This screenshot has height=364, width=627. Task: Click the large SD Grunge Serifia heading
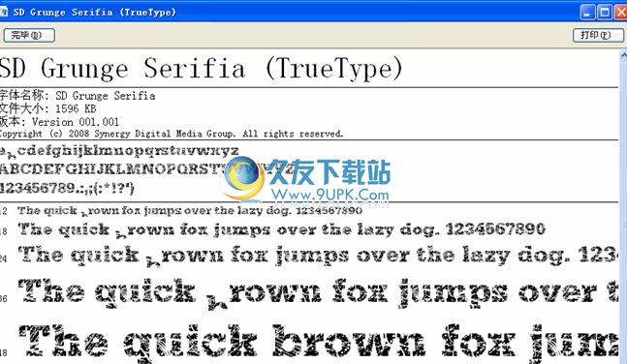click(202, 69)
